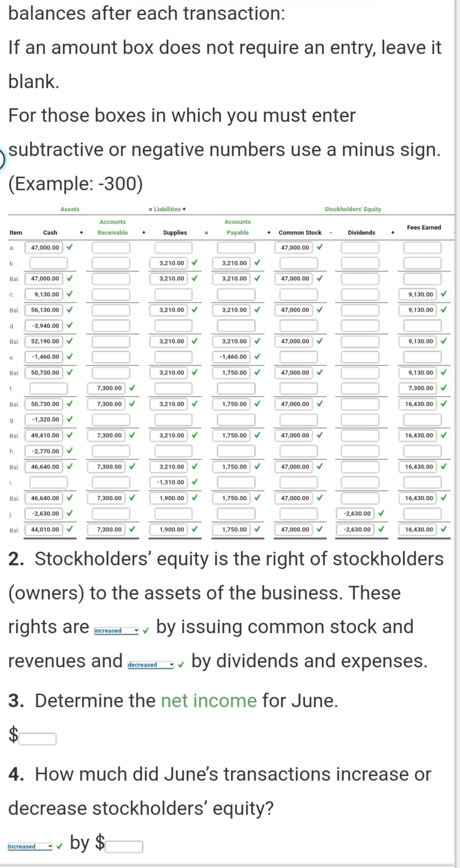Open the decreased dropdown in question 2
This screenshot has width=460, height=868.
click(x=150, y=664)
